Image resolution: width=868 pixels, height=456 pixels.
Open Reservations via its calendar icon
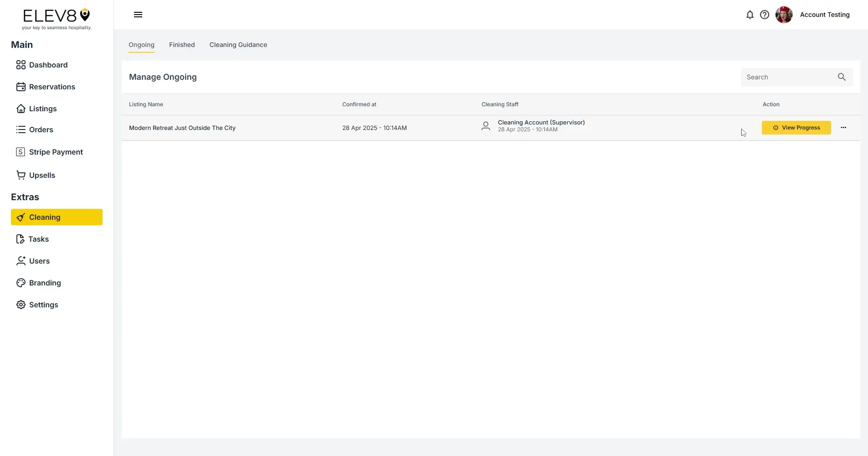21,87
